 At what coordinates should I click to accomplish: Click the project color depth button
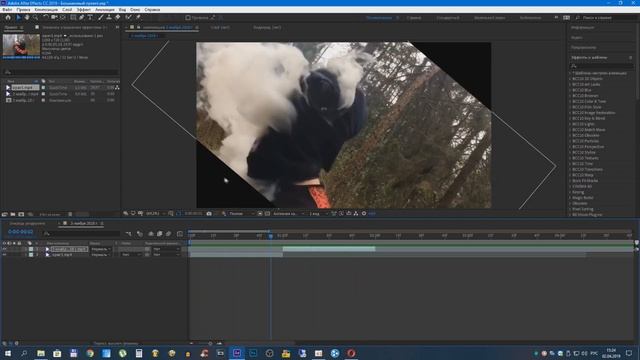click(x=50, y=214)
